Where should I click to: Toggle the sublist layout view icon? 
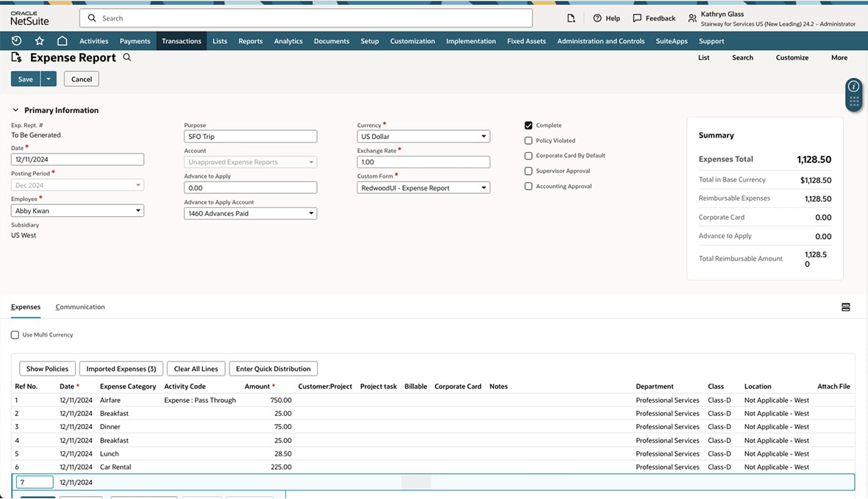[x=845, y=307]
